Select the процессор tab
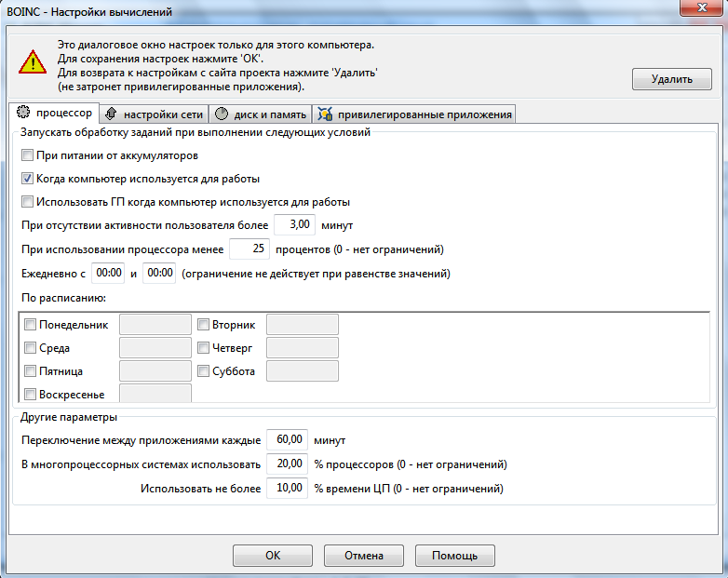The height and width of the screenshot is (578, 728). click(54, 113)
